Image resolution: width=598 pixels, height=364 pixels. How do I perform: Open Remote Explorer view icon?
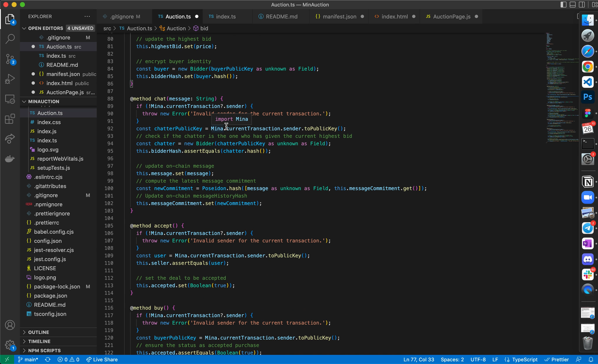click(x=10, y=99)
